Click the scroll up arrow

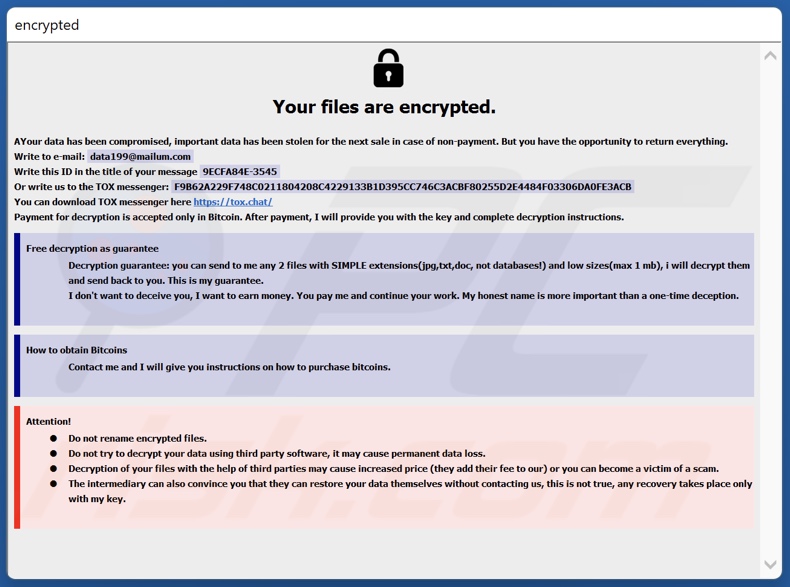pos(770,56)
